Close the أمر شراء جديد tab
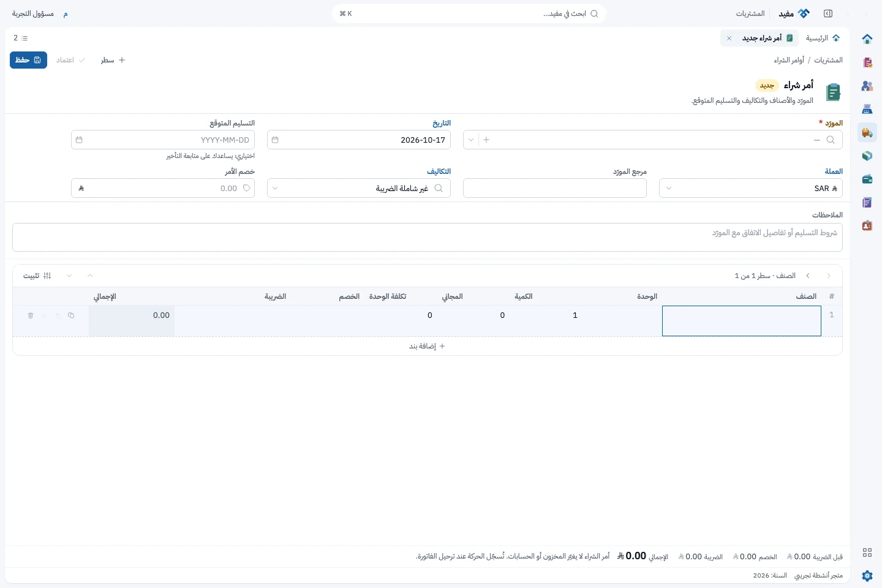The height and width of the screenshot is (588, 882). click(729, 38)
